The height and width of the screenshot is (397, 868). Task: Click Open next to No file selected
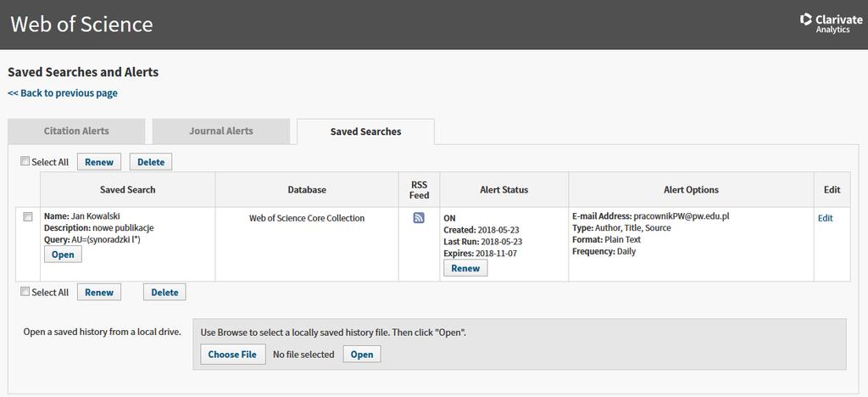pyautogui.click(x=362, y=355)
